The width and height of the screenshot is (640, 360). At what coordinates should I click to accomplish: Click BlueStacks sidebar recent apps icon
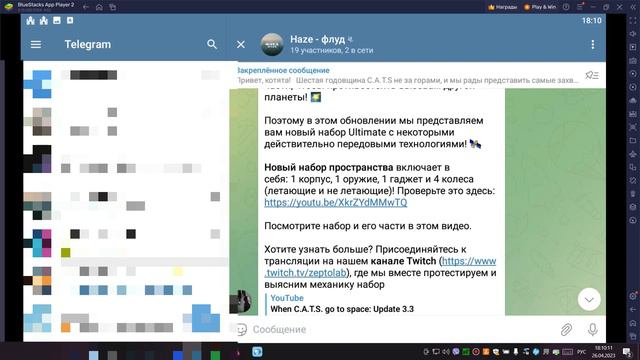click(x=633, y=336)
